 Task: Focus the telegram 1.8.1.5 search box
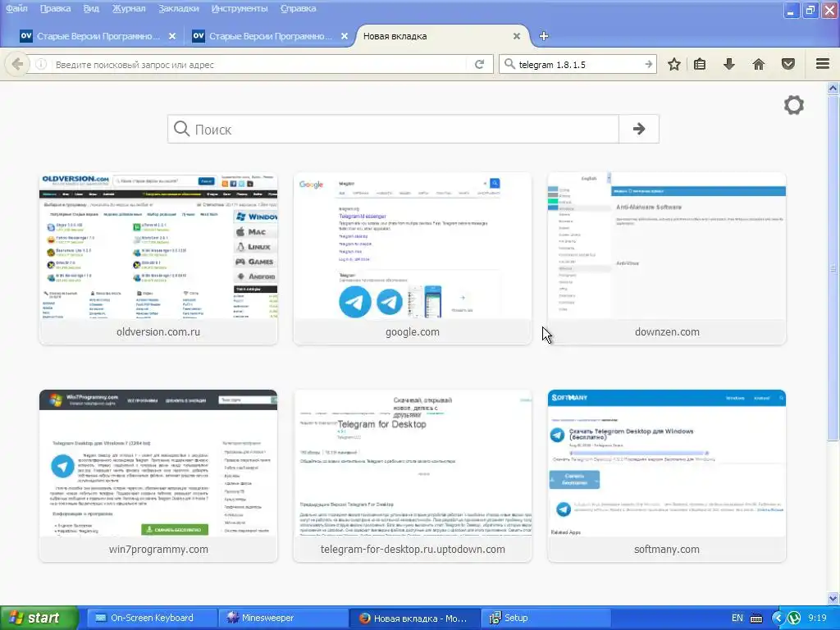pos(578,64)
